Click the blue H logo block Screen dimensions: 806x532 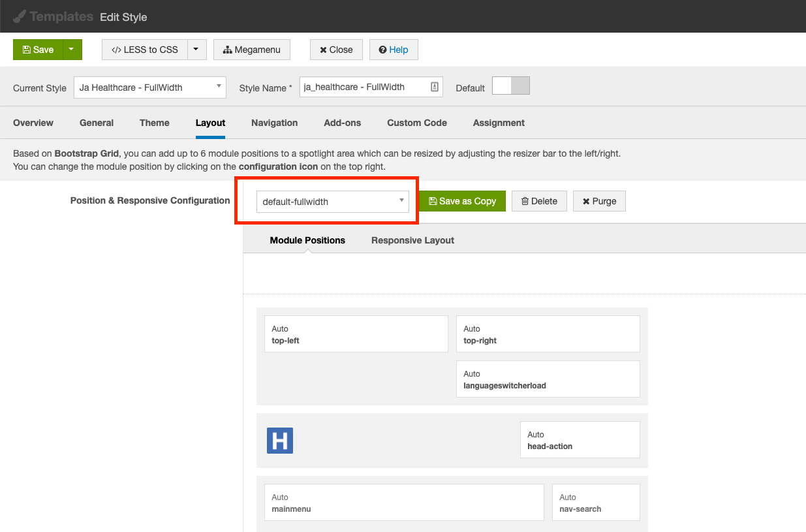click(x=280, y=441)
